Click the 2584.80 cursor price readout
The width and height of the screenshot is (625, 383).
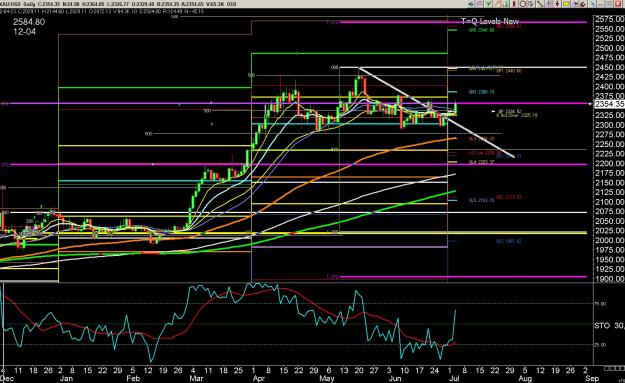click(29, 22)
